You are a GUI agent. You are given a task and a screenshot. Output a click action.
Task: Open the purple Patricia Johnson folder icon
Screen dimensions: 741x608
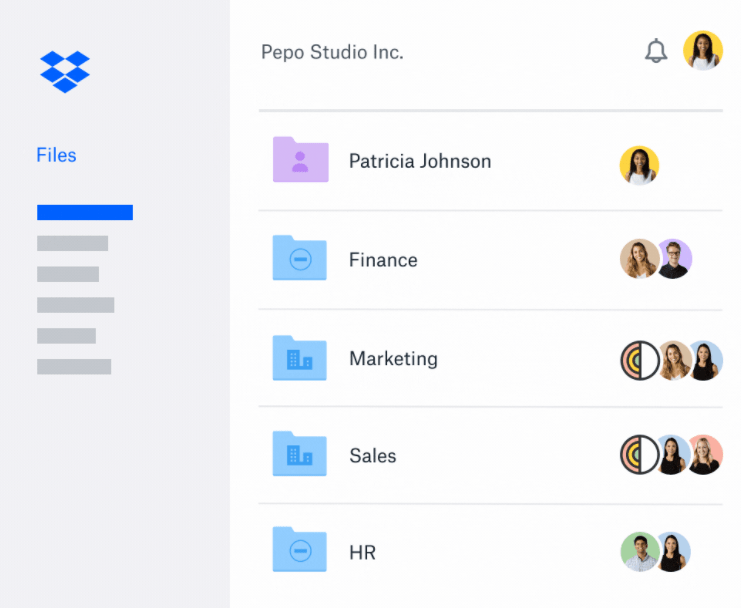tap(300, 160)
